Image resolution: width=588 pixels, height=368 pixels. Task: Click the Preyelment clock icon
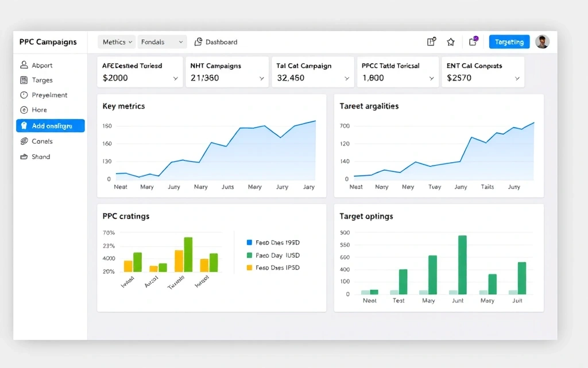(25, 95)
